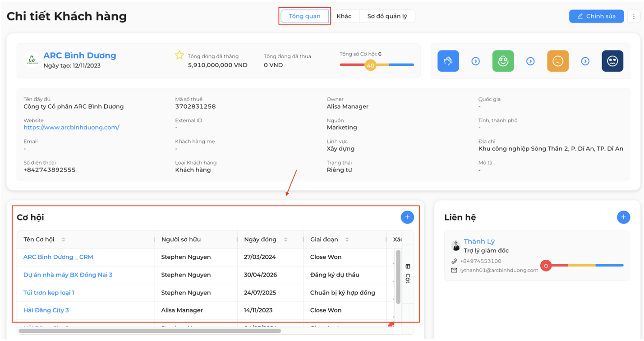Screen dimensions: 644x341
Task: Add a new Cơ hội with plus button
Action: click(x=407, y=217)
